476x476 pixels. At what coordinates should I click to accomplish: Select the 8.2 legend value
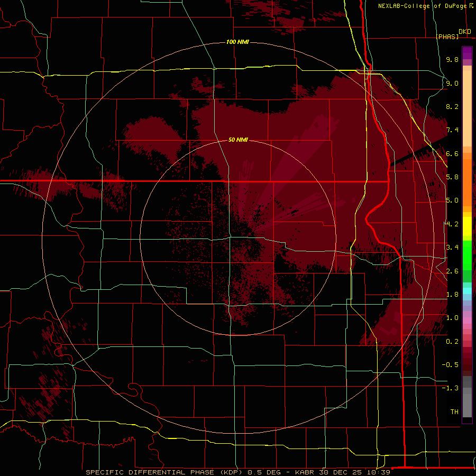(452, 106)
